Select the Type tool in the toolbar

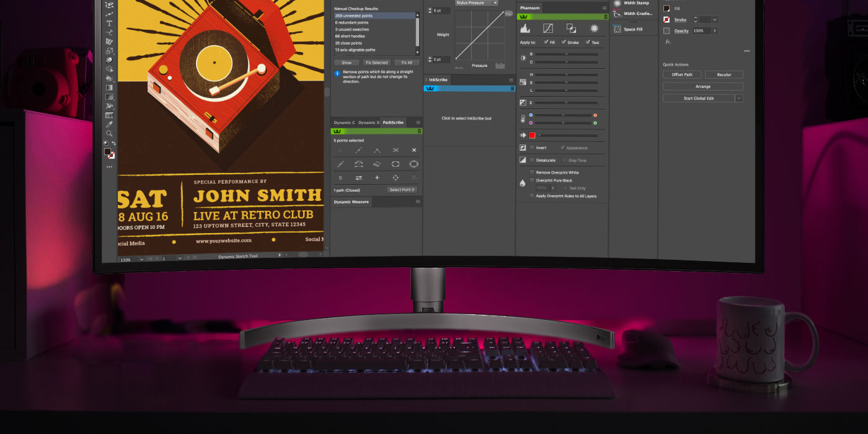click(110, 24)
